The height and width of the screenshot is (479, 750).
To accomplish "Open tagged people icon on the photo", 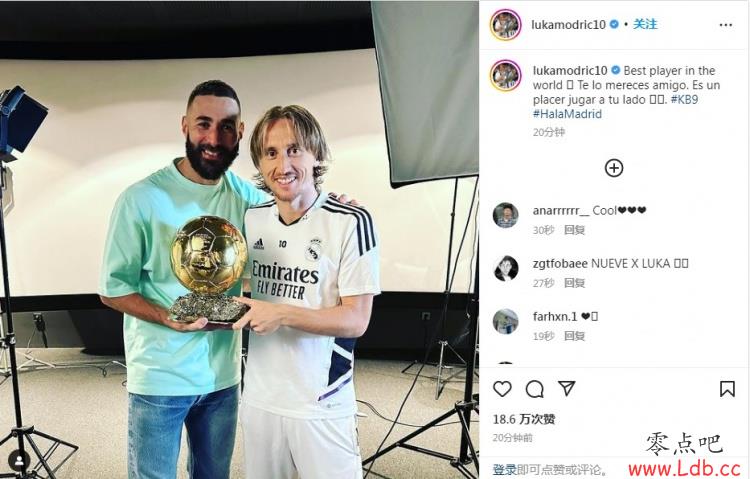I will coord(20,461).
